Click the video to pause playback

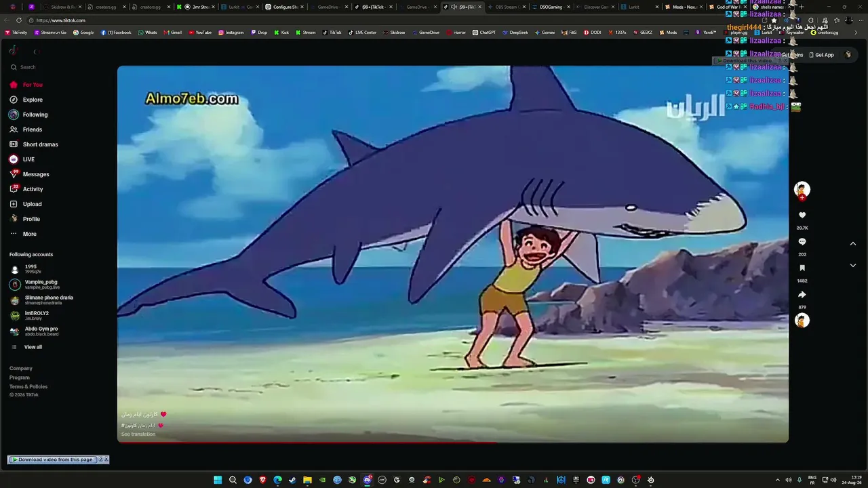tap(453, 254)
